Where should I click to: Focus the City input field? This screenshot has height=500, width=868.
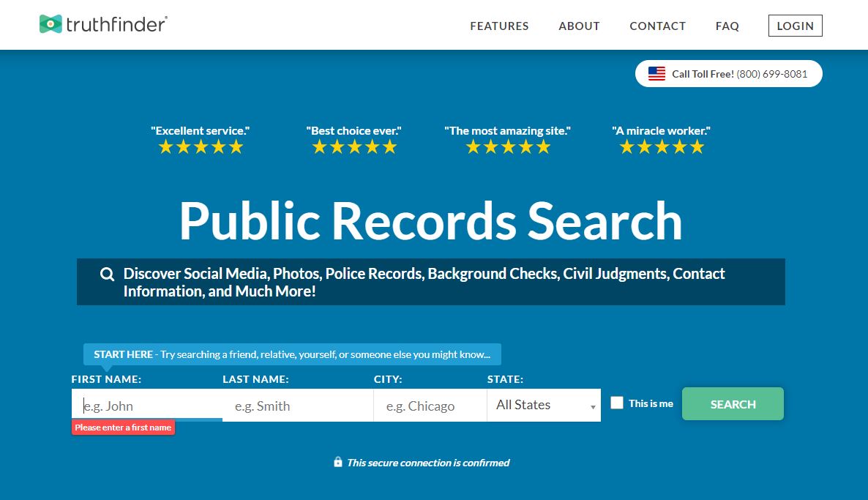click(430, 406)
